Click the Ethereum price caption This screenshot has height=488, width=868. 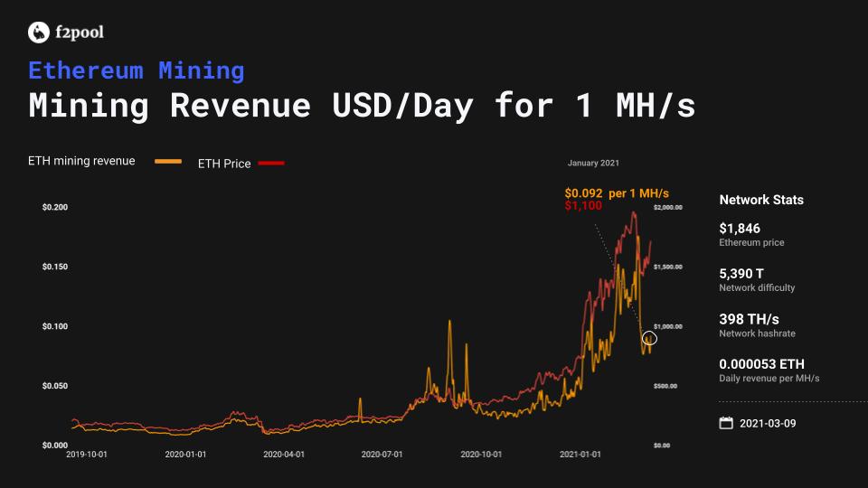pyautogui.click(x=751, y=242)
